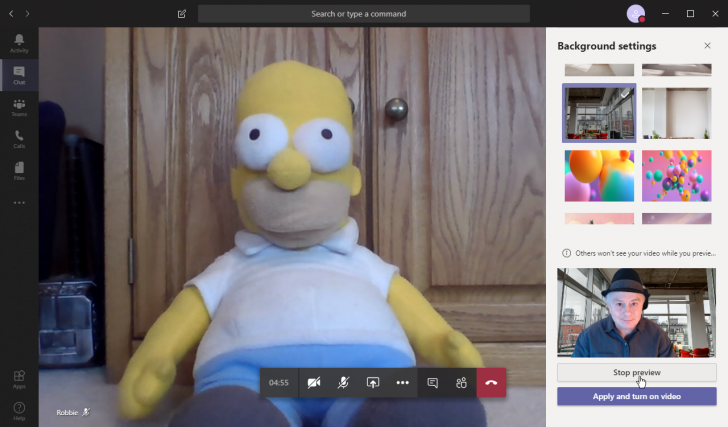The image size is (728, 427).
Task: Click Stop preview button
Action: tap(637, 372)
